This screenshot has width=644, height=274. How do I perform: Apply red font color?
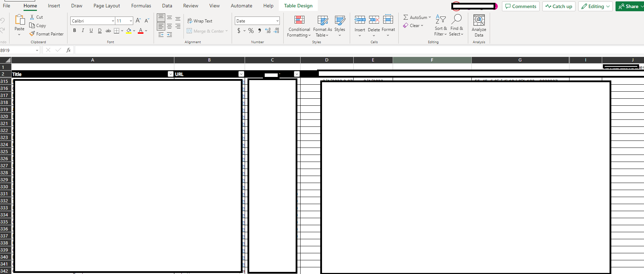(141, 31)
